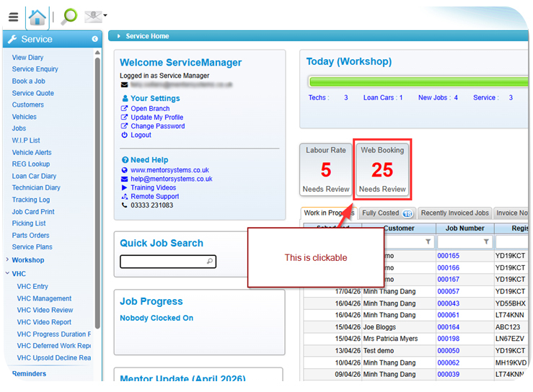Screen dimensions: 533x392
Task: Open the magnifying glass search tool
Action: click(69, 17)
